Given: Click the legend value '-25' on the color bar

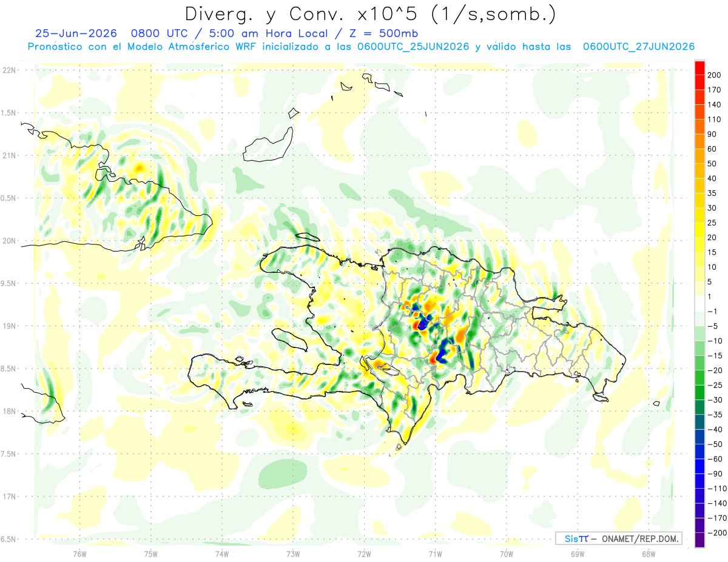Looking at the screenshot, I should [715, 385].
